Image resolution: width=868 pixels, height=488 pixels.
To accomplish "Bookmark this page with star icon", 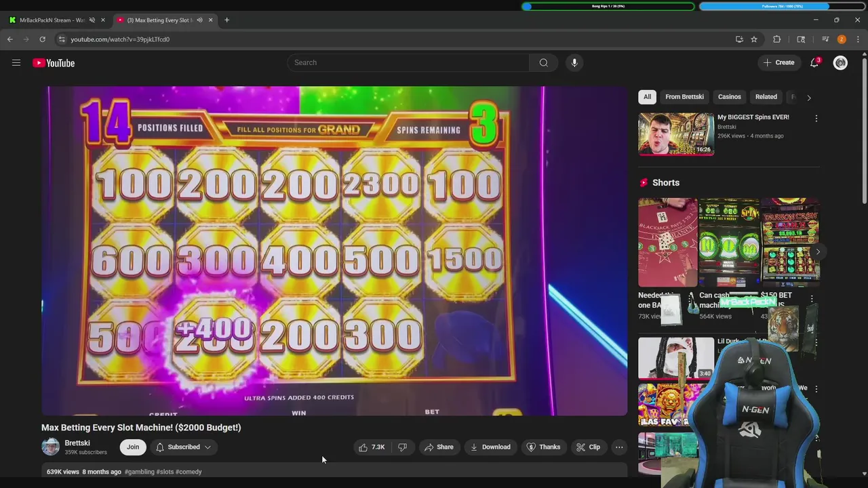I will pyautogui.click(x=754, y=39).
